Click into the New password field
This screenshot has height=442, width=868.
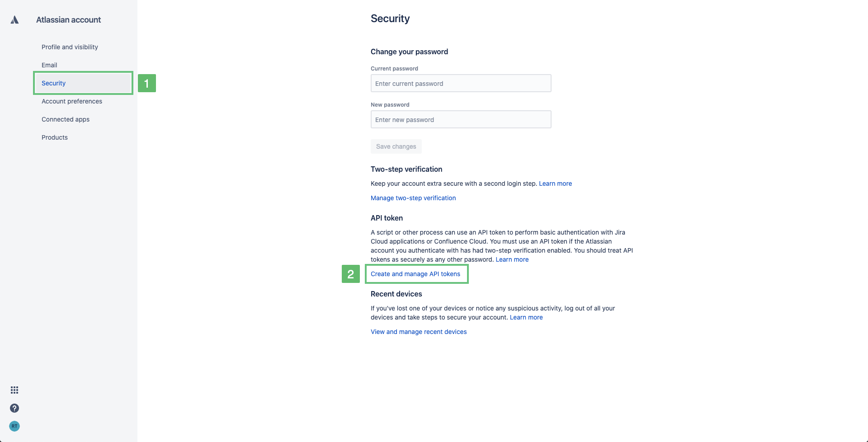(461, 119)
